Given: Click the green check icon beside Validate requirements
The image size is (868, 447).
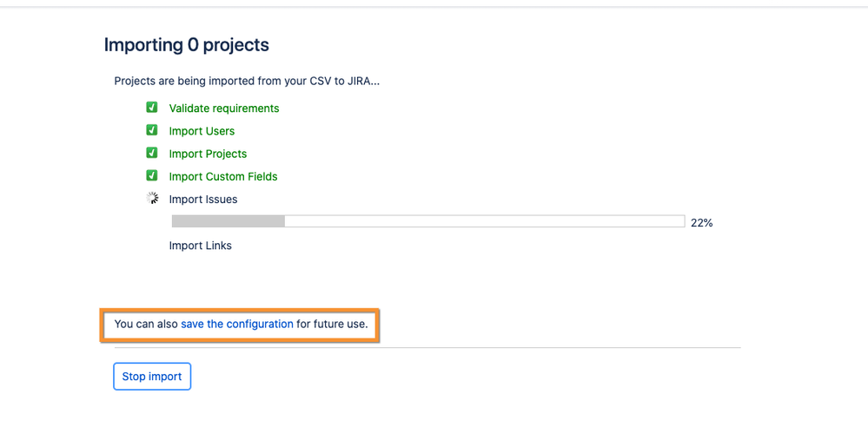Looking at the screenshot, I should pos(152,108).
